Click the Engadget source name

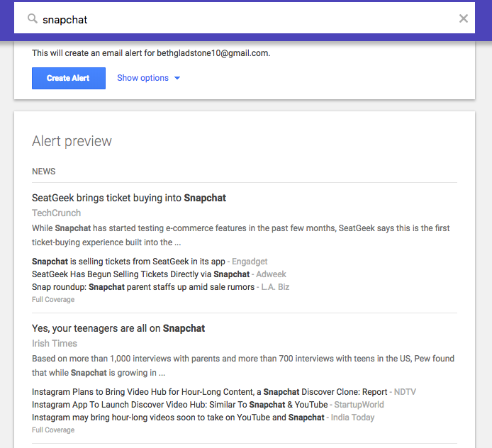pos(250,262)
